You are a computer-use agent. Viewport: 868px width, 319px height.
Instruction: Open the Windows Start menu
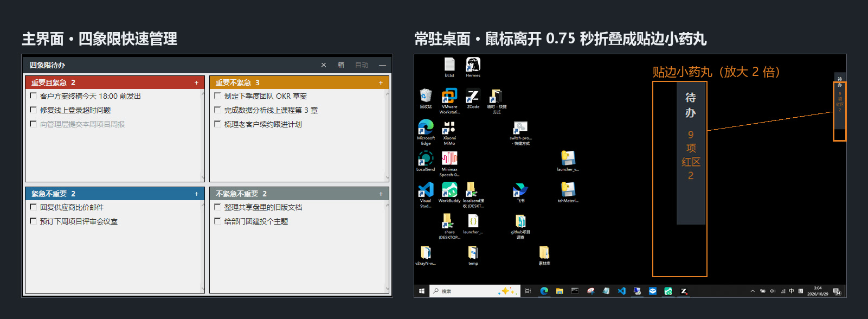coord(422,291)
